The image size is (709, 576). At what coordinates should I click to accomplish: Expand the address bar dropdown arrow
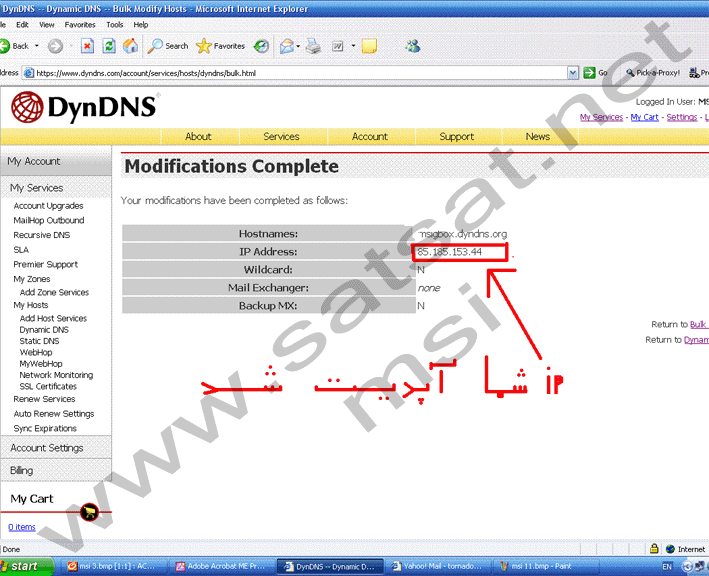[x=573, y=73]
